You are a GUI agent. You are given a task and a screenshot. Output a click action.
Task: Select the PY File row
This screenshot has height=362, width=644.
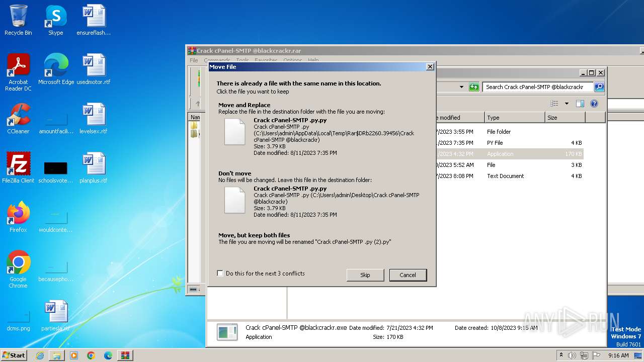tap(509, 143)
